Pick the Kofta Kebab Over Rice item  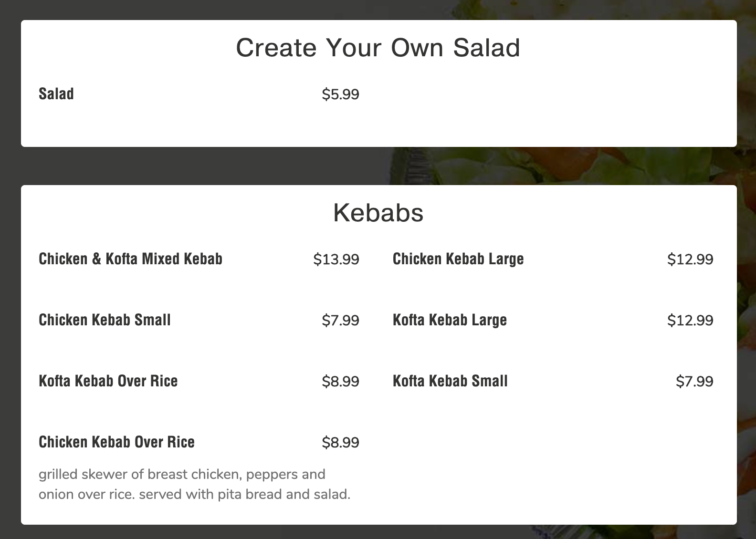point(108,381)
